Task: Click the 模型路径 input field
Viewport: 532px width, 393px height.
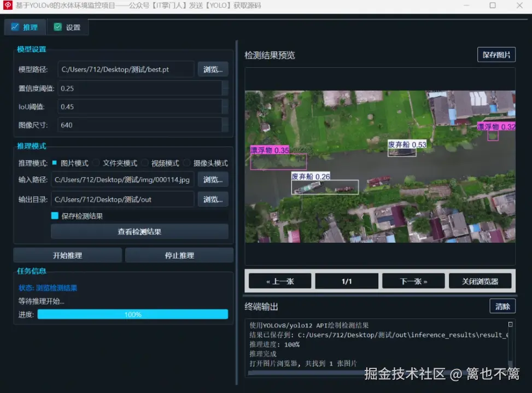Action: click(126, 69)
